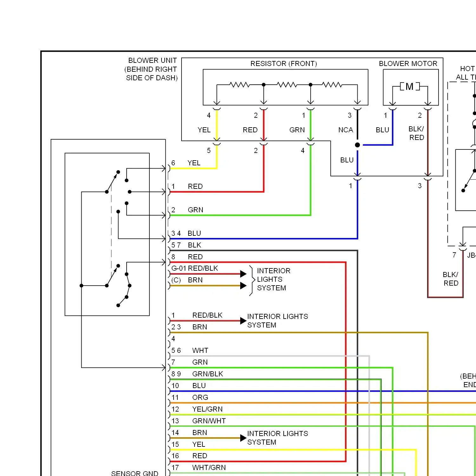476x476 pixels.
Task: Click the "M" motor symbol
Action: pos(409,86)
